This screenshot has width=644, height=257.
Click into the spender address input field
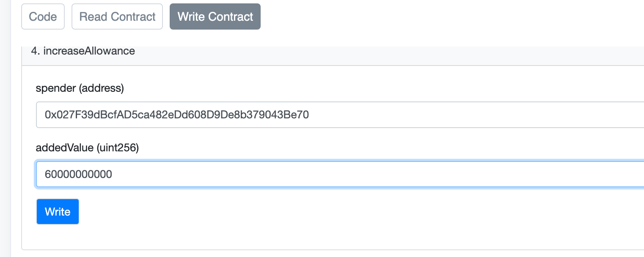[339, 115]
